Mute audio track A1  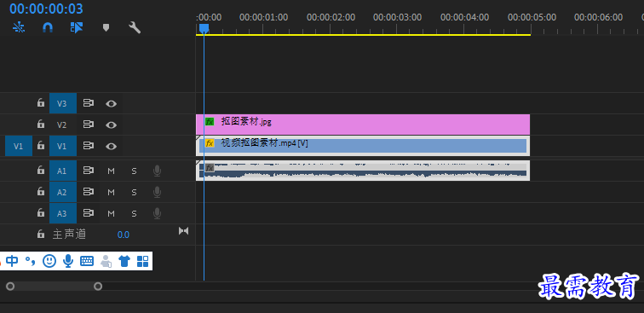[111, 171]
